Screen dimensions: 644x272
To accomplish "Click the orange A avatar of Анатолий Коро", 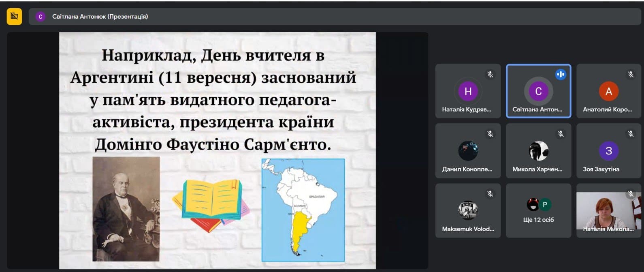I will pyautogui.click(x=609, y=91).
